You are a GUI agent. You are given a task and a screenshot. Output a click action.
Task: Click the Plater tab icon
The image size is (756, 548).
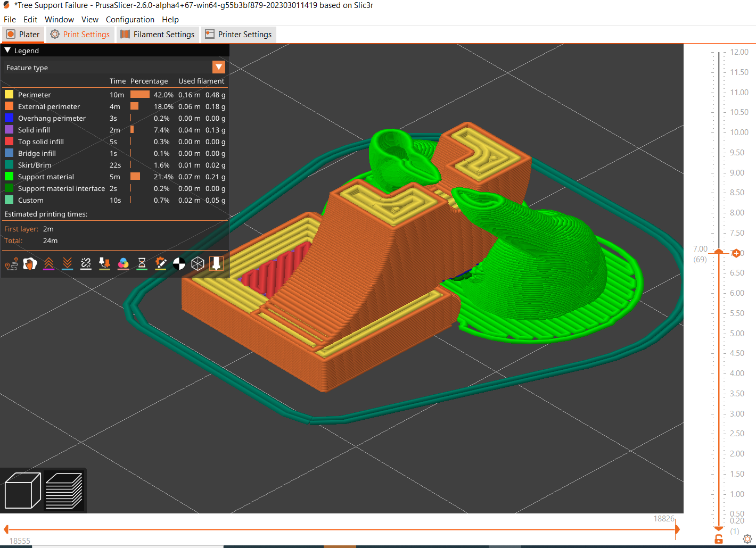(11, 34)
